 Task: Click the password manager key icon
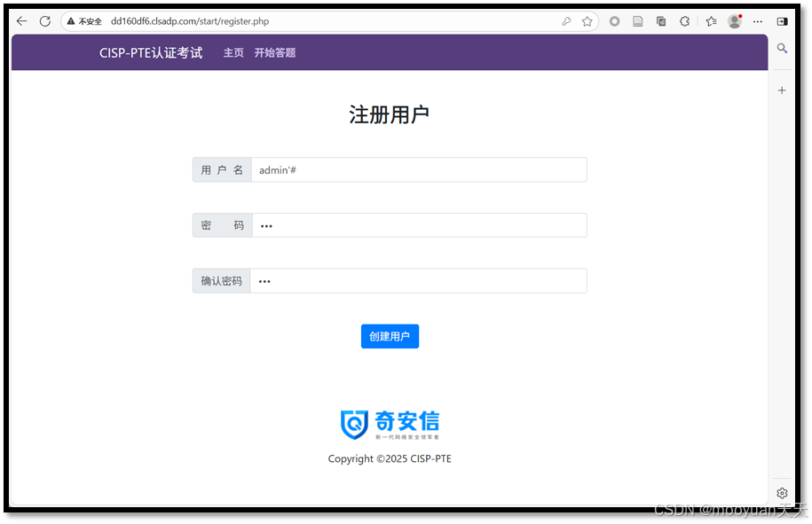pyautogui.click(x=567, y=21)
